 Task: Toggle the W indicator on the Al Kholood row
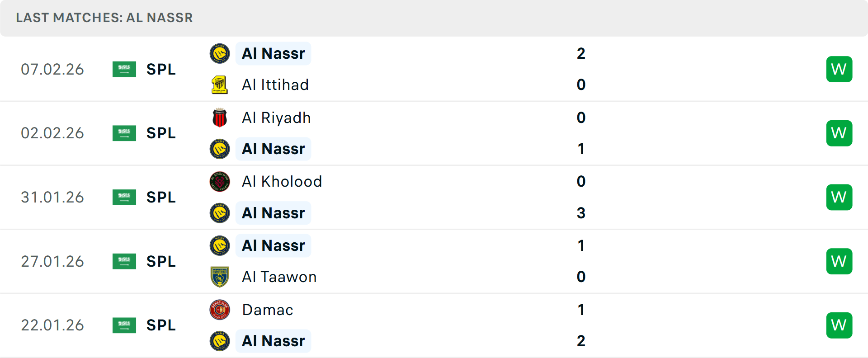[x=839, y=197]
